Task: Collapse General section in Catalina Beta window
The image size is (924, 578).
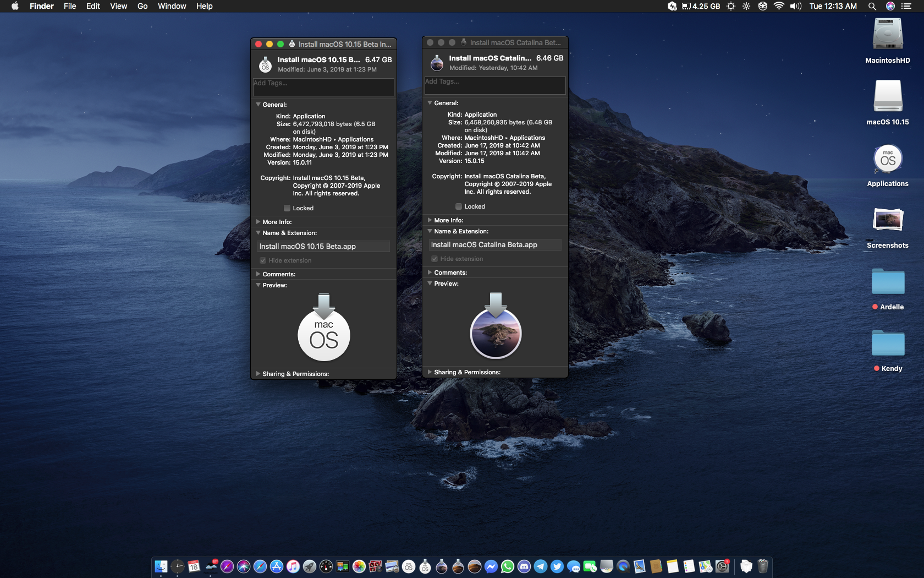Action: tap(430, 103)
